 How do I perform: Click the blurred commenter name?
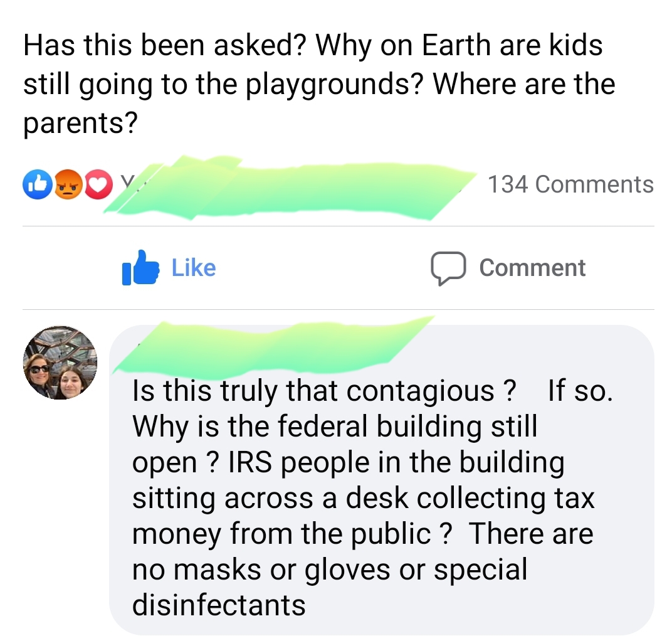pos(275,345)
